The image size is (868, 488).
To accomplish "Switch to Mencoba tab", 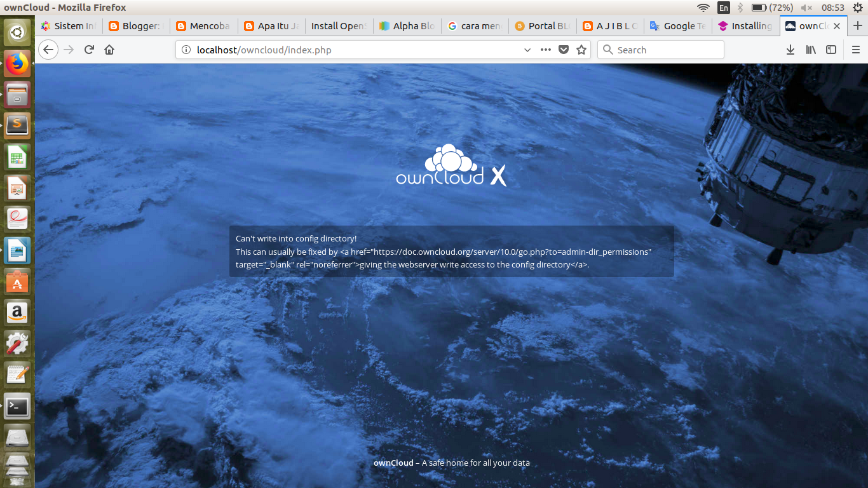I will [x=204, y=26].
